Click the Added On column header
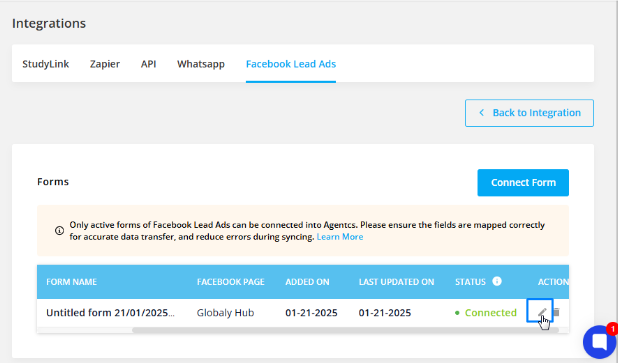618x363 pixels. coord(307,282)
